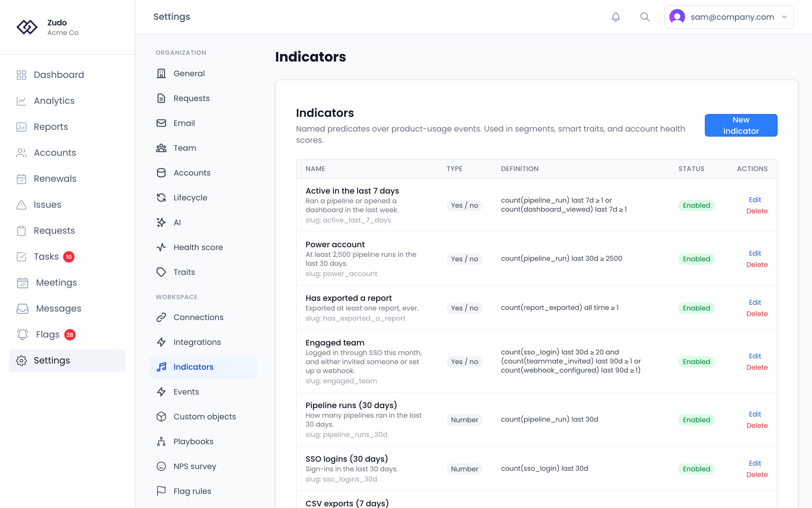812x508 pixels.
Task: Click the search magnifier icon
Action: coord(645,17)
